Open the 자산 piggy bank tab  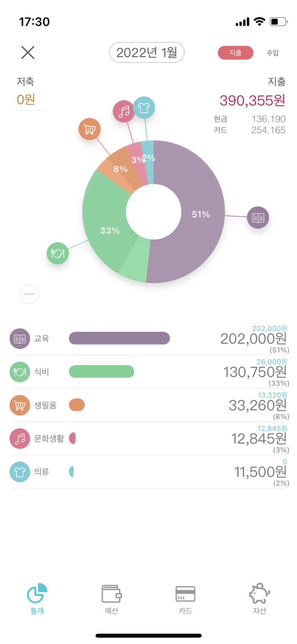[x=259, y=598]
